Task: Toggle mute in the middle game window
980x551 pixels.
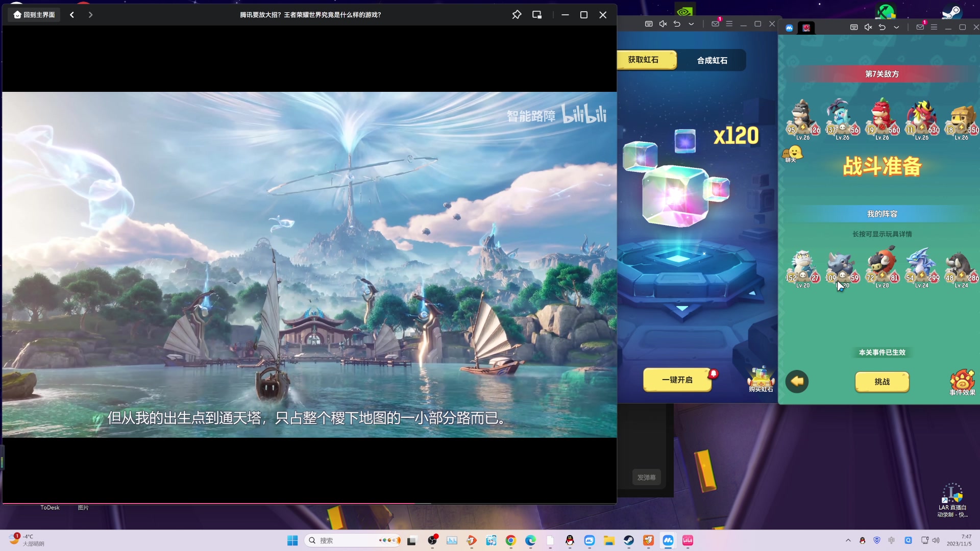Action: (663, 24)
